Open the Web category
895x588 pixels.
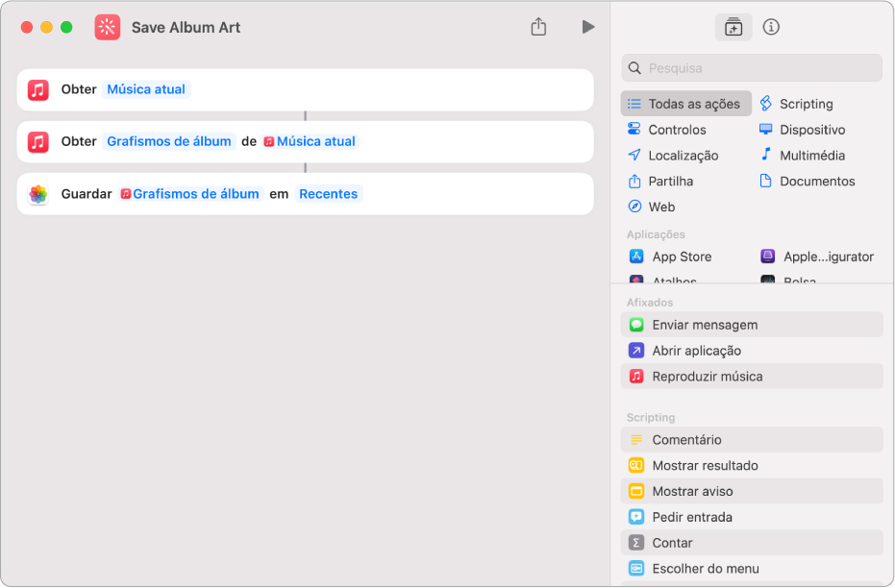[651, 207]
